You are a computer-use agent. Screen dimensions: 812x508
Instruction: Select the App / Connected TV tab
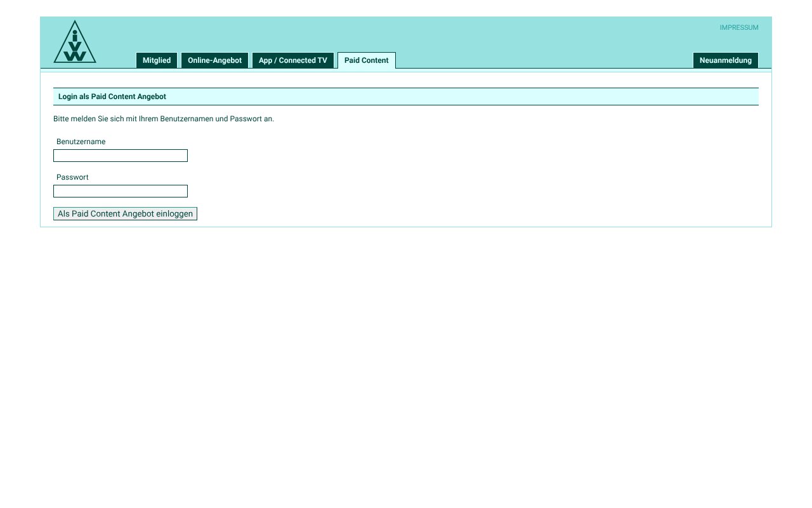coord(293,60)
